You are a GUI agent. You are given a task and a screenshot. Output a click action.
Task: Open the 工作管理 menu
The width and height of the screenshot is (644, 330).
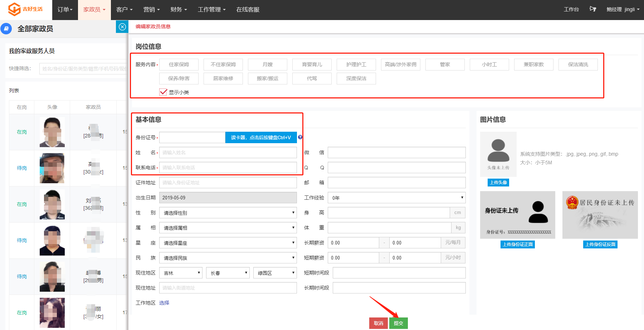click(212, 10)
